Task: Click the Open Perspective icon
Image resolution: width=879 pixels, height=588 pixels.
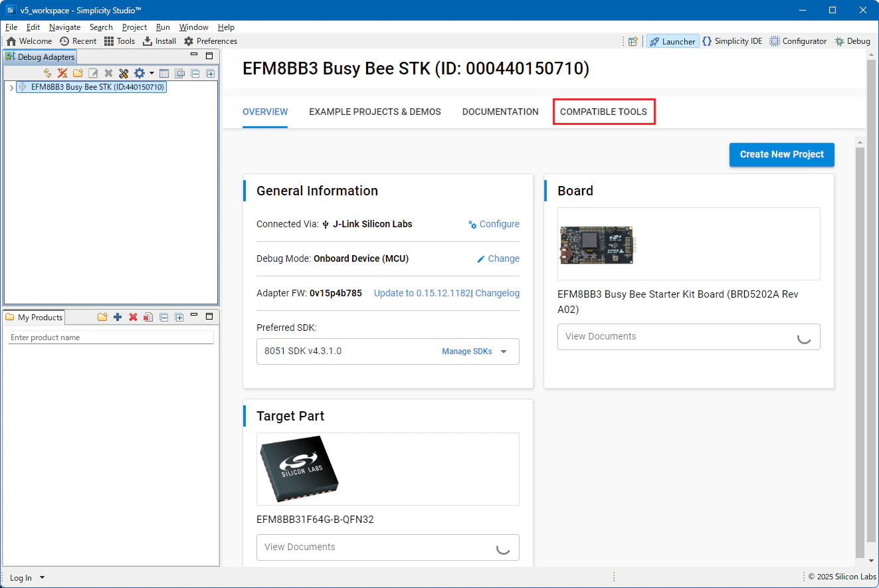Action: click(x=633, y=41)
